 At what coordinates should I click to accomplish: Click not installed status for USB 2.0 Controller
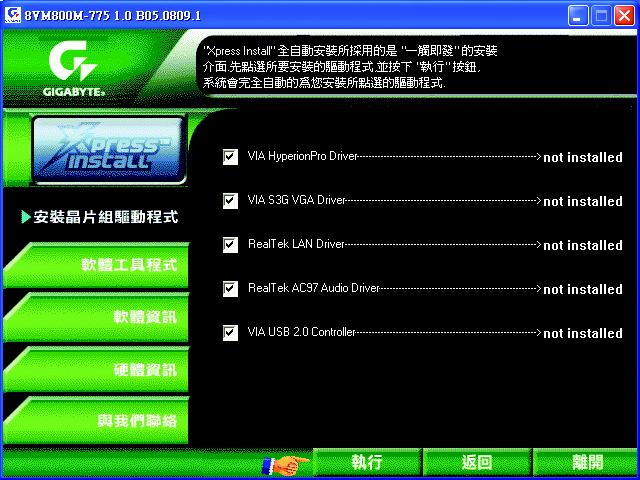pyautogui.click(x=583, y=333)
